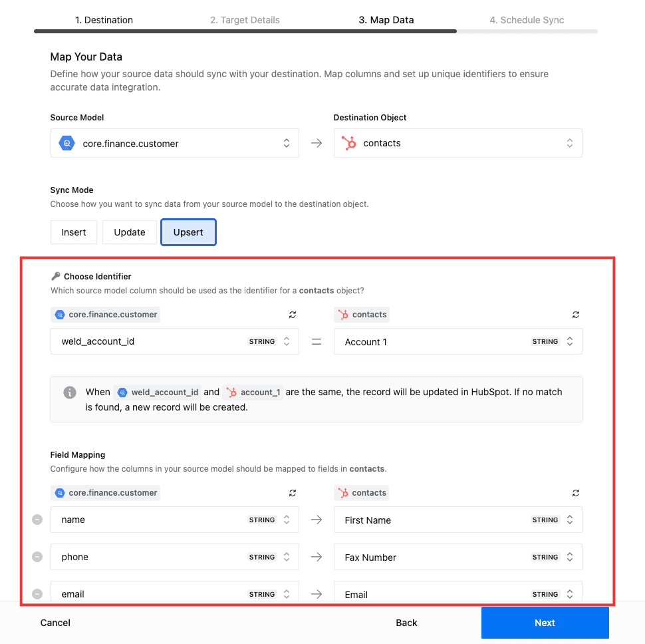This screenshot has height=644, width=645.
Task: Remove the email mapping row
Action: point(37,593)
